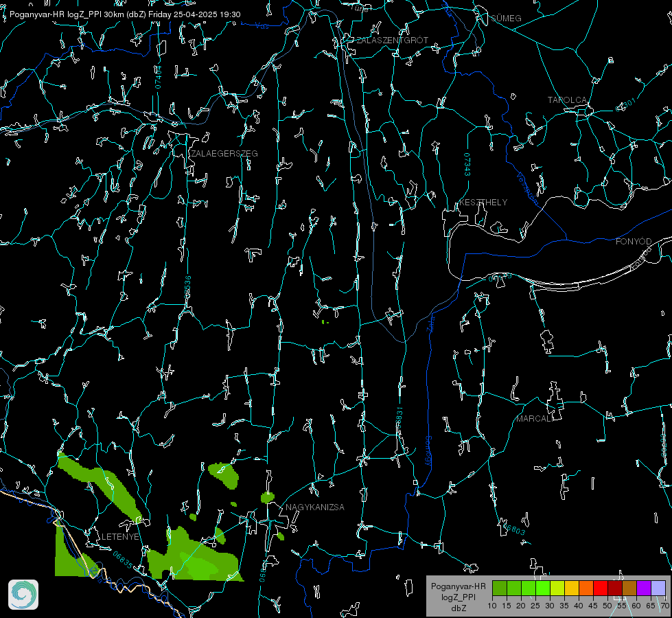
Task: Select the 45–50 dBZ red swatch
Action: pos(601,588)
